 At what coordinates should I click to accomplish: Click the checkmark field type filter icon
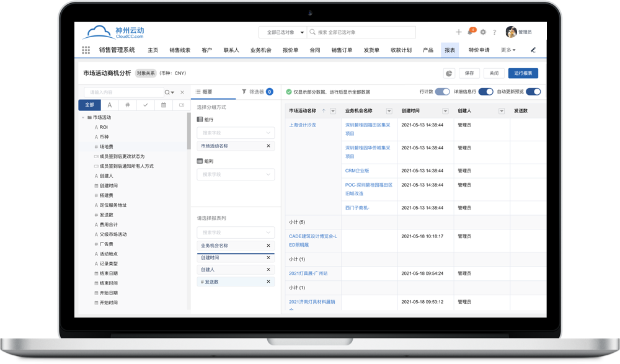pyautogui.click(x=145, y=105)
